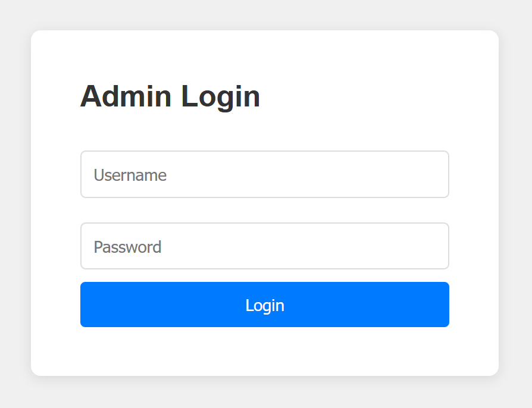This screenshot has height=408, width=532.
Task: Hit the Login button below the Password field
Action: 264,305
